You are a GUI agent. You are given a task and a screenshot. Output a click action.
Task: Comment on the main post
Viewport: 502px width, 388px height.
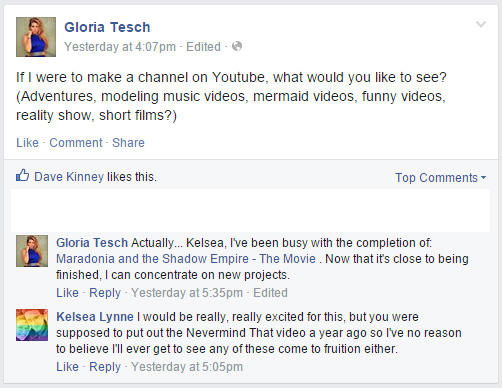coord(76,143)
